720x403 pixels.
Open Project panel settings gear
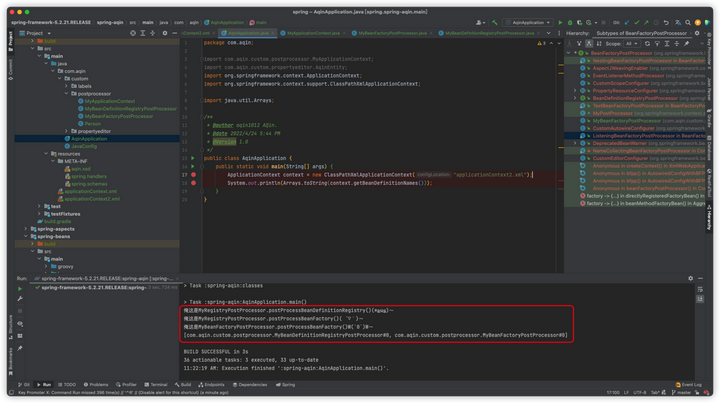tap(164, 32)
